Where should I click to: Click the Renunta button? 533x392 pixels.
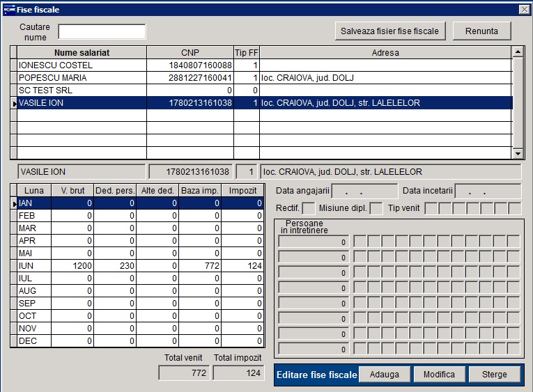(x=481, y=31)
